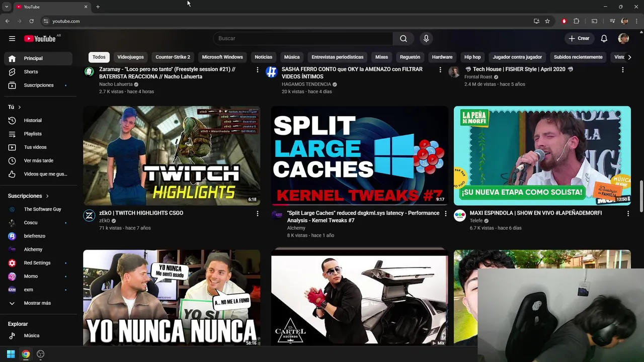The height and width of the screenshot is (362, 644).
Task: Open Alchemy channel under Split Large Caches
Action: 296,228
